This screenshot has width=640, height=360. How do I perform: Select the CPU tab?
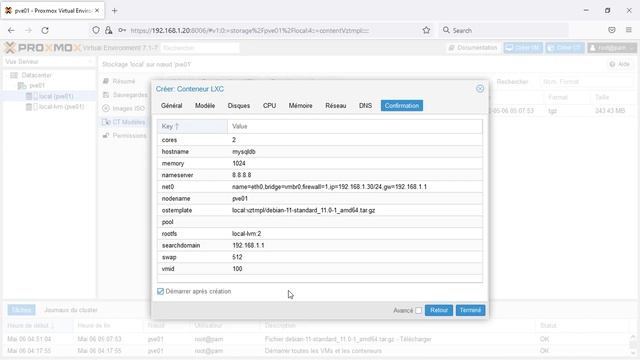(269, 105)
